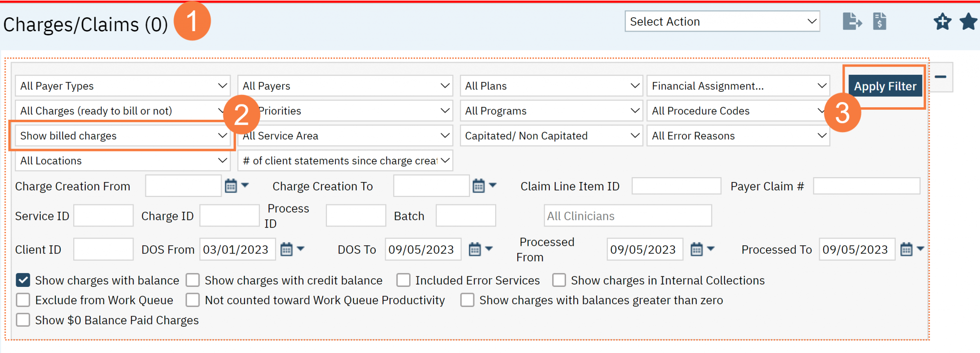Viewport: 980px width, 353px height.
Task: Open the Select Action dropdown
Action: (x=722, y=21)
